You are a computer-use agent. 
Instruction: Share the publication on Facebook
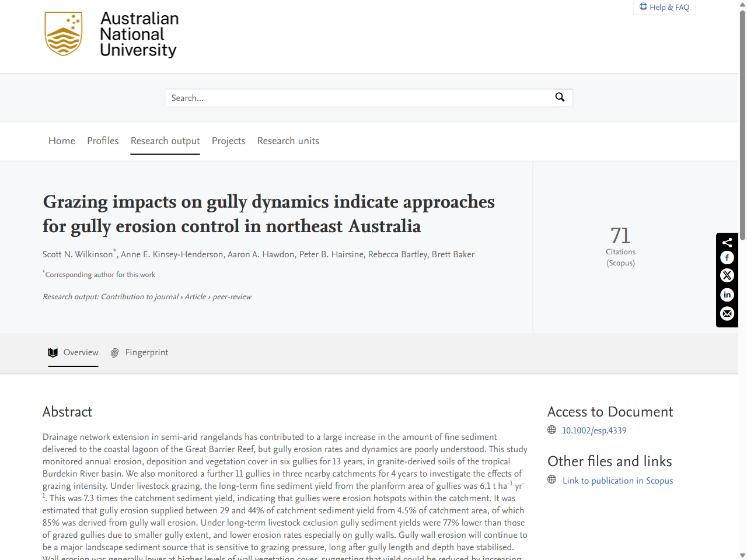(727, 257)
